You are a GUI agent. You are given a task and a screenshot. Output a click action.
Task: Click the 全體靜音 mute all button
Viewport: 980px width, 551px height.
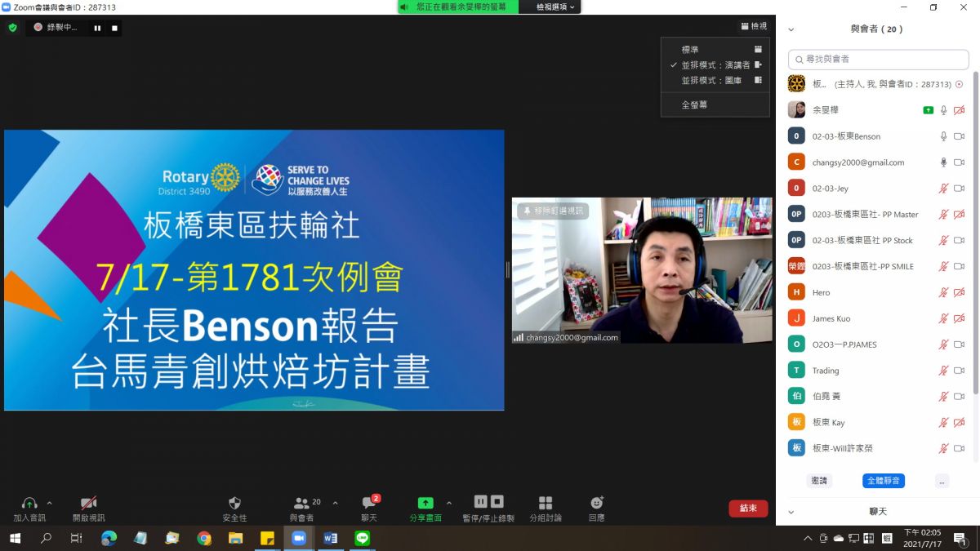[x=884, y=481]
